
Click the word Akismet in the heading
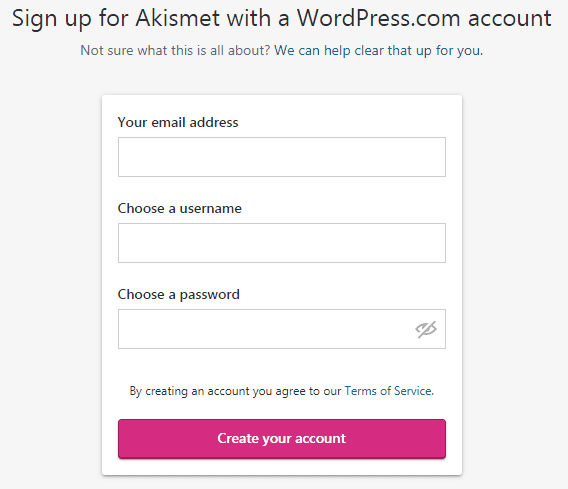[x=178, y=18]
